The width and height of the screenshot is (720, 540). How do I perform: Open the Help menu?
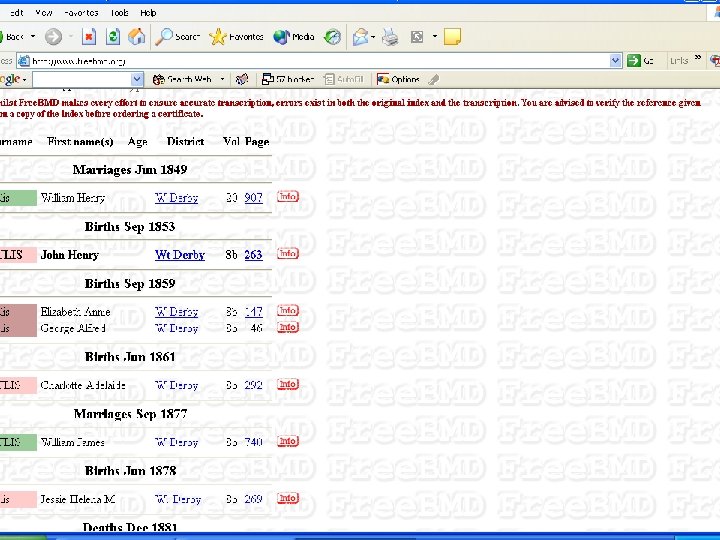pos(148,13)
